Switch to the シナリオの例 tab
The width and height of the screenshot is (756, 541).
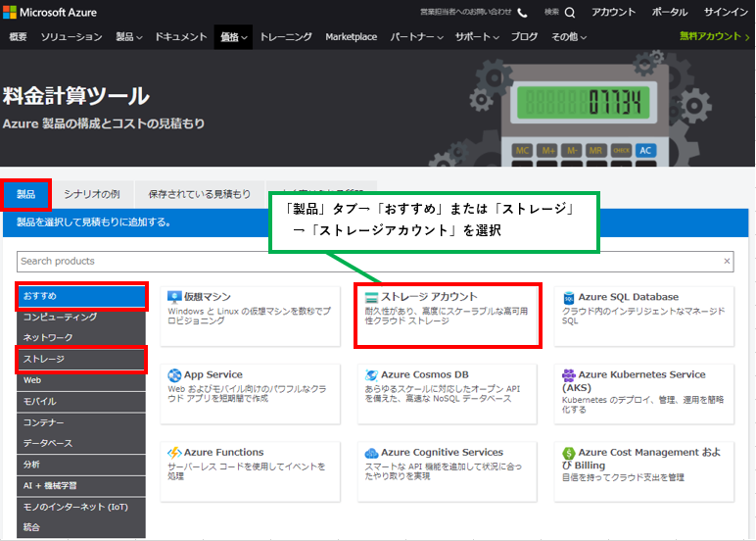92,194
